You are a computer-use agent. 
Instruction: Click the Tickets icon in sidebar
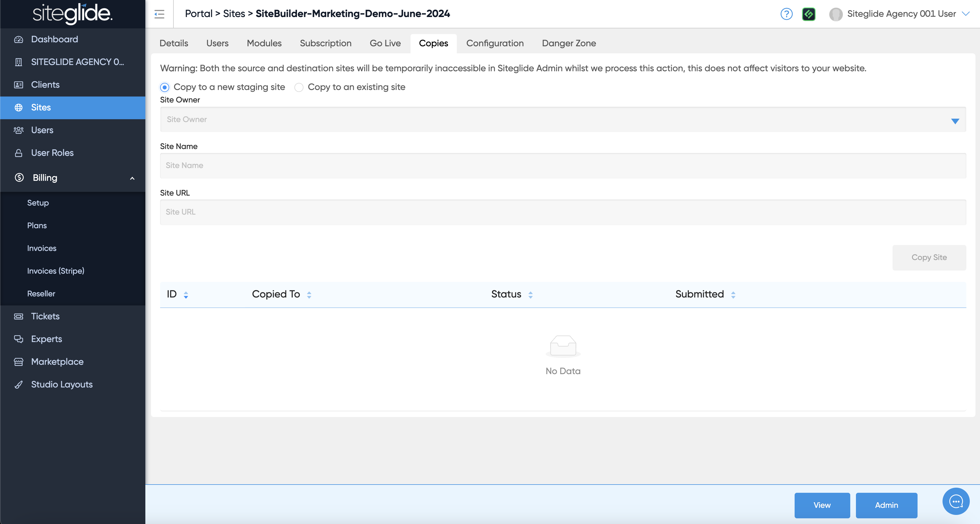pyautogui.click(x=19, y=317)
